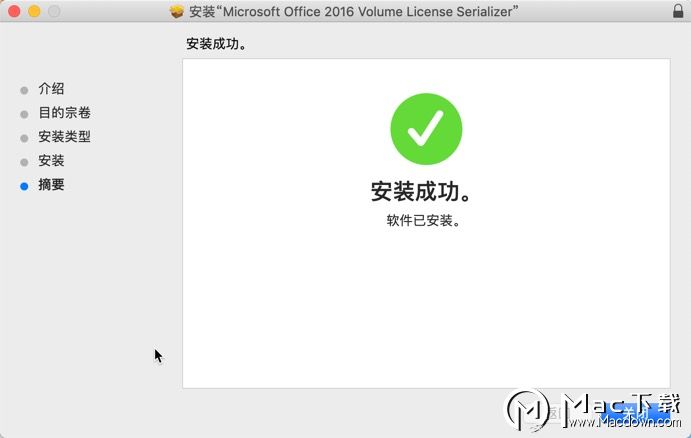Click the www.Macdown.com watermark text
Viewport: 691px width, 438px height.
[x=625, y=422]
